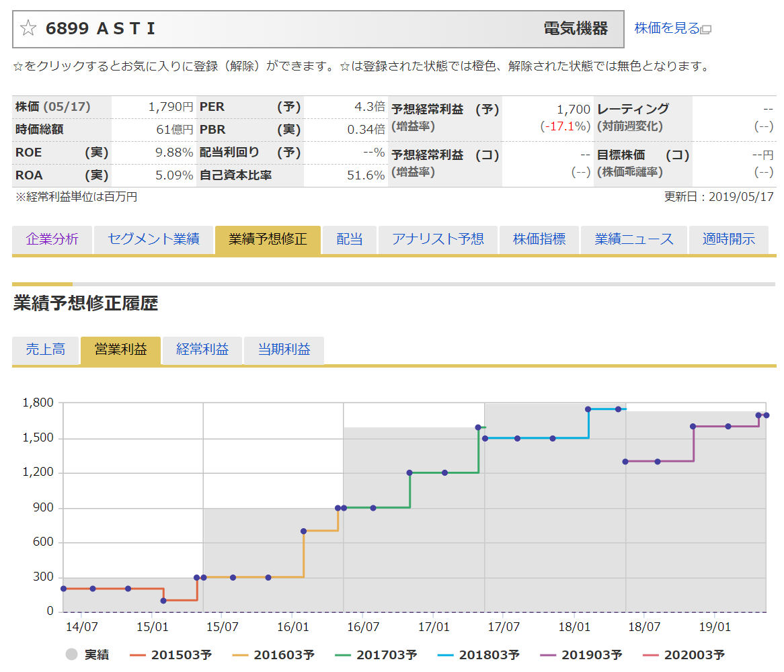
Task: Go to the 配当 tab
Action: [350, 239]
